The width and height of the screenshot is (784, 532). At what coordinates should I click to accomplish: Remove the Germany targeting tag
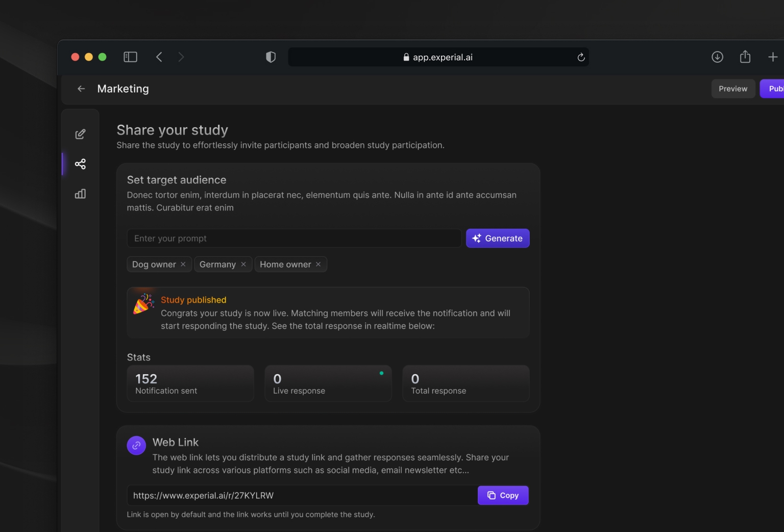(x=243, y=264)
